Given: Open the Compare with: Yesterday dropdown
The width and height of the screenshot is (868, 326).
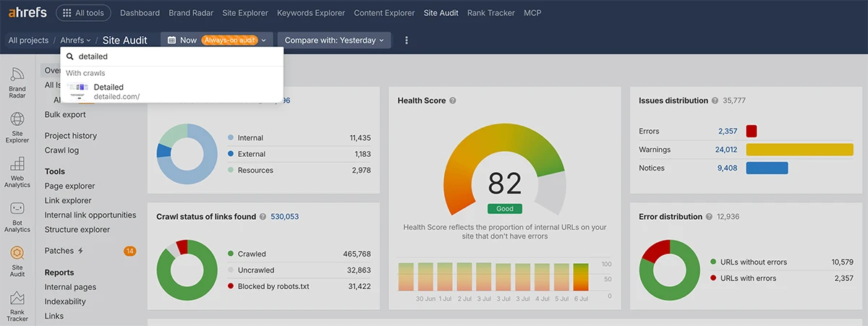Looking at the screenshot, I should [334, 40].
